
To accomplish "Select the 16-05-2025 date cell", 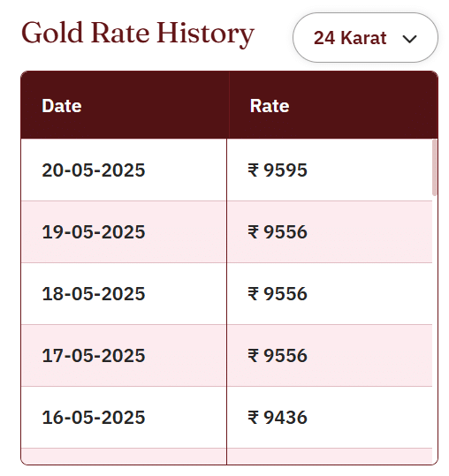I will 124,418.
